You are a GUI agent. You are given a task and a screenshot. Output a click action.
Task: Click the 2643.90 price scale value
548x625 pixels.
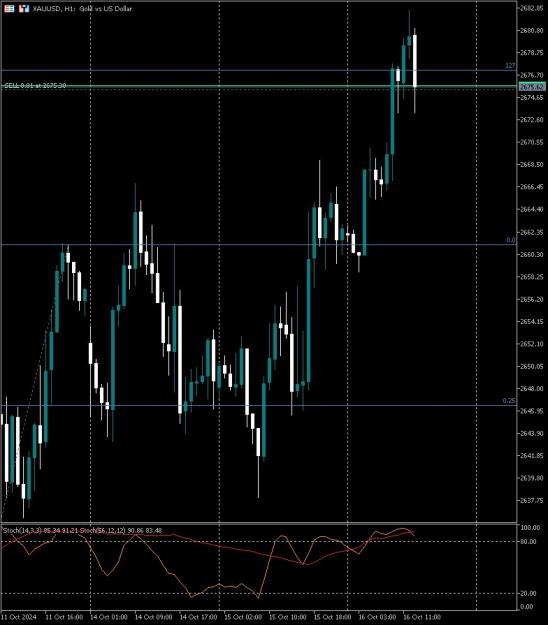pos(532,433)
